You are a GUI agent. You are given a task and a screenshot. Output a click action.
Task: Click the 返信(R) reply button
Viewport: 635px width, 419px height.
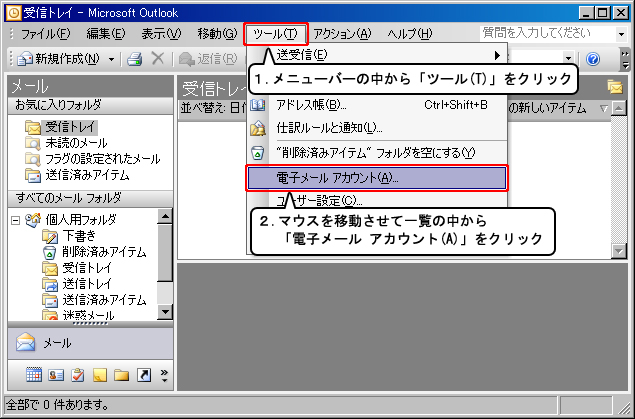(x=208, y=59)
